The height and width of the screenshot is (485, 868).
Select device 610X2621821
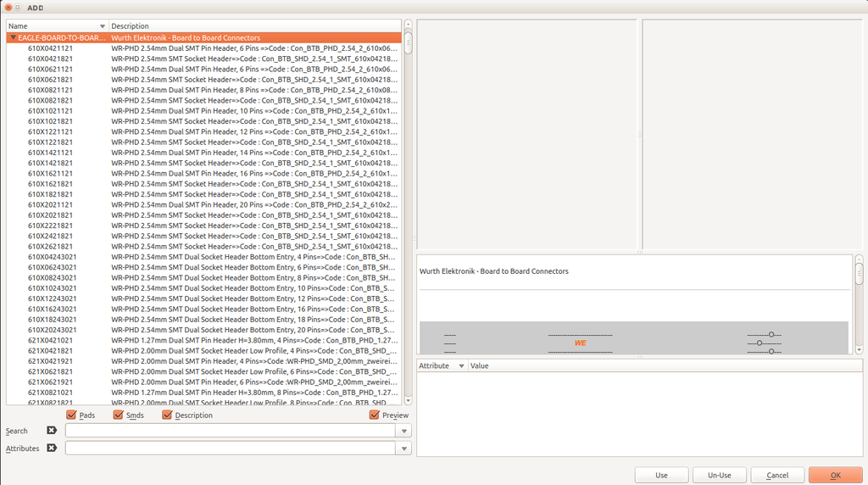tap(203, 247)
